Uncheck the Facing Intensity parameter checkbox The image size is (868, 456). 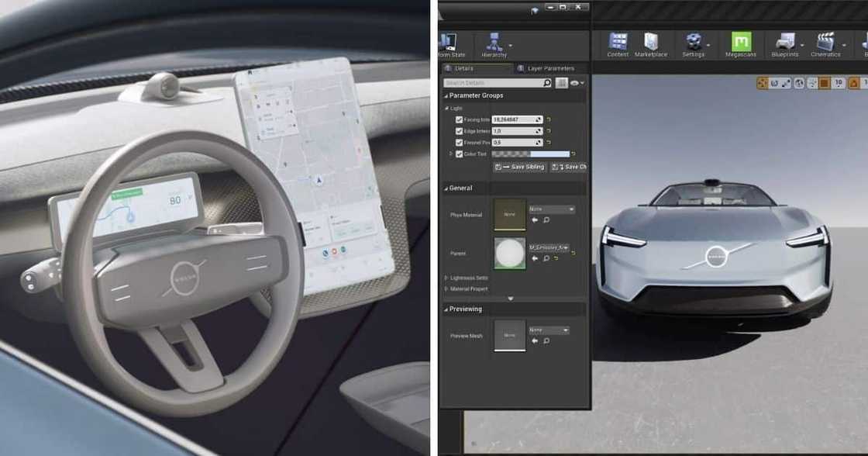pos(459,120)
